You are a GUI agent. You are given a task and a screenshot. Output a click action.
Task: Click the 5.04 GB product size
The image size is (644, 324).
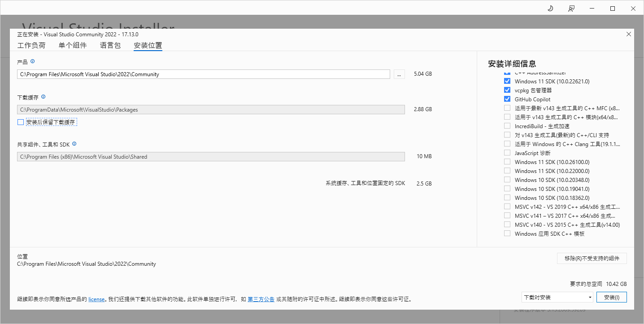(x=423, y=74)
